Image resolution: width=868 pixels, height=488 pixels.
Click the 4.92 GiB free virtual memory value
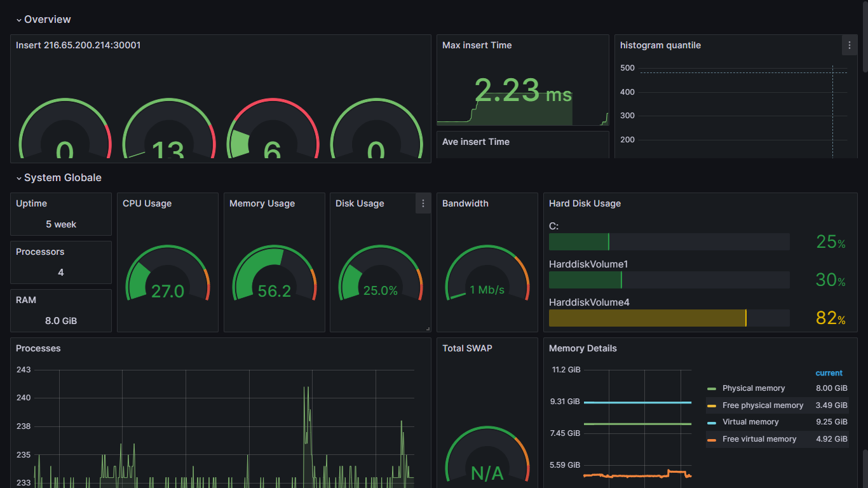832,439
